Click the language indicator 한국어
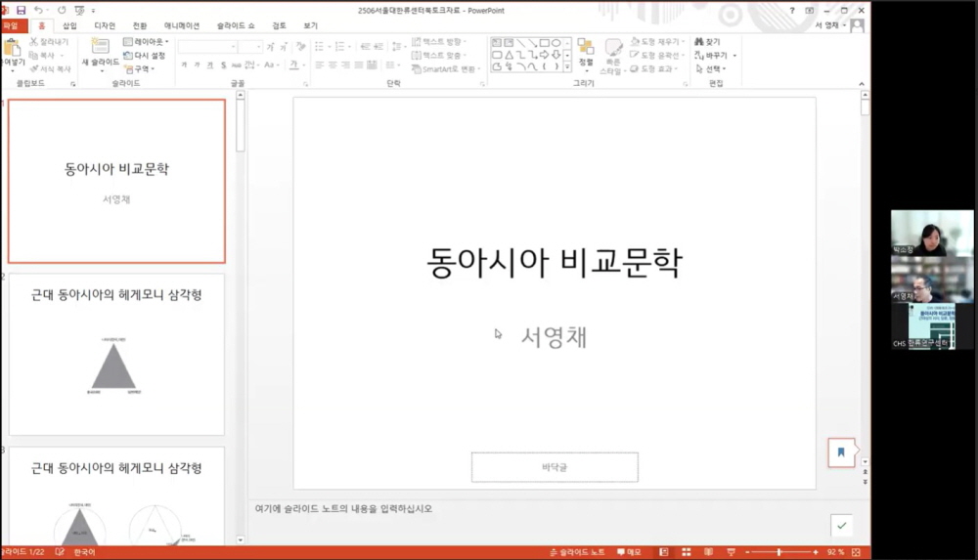The image size is (978, 560). [x=84, y=552]
